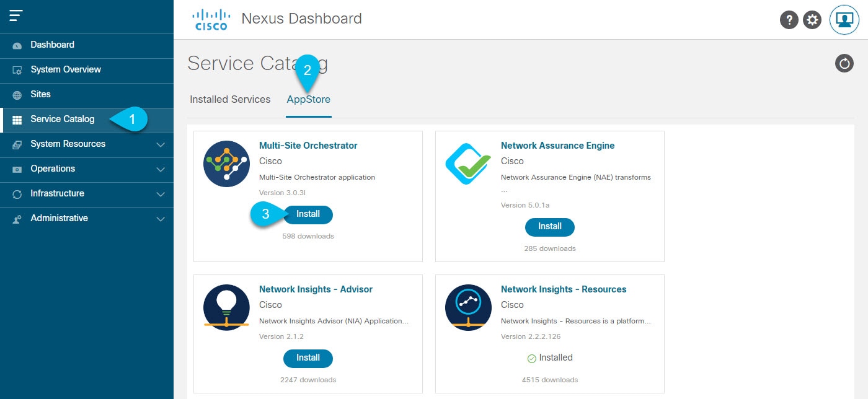Click the Version 3.0.3l text
Screen dimensions: 868x399
[281, 193]
